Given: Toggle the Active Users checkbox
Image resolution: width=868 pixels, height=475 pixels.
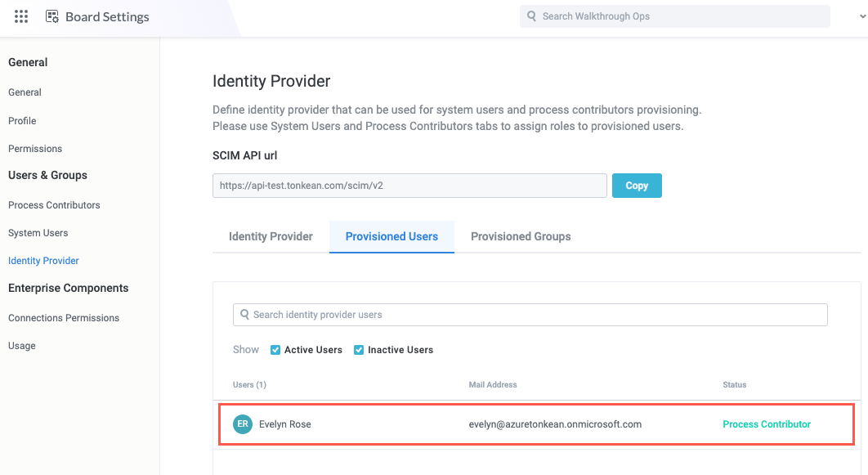Looking at the screenshot, I should (275, 350).
